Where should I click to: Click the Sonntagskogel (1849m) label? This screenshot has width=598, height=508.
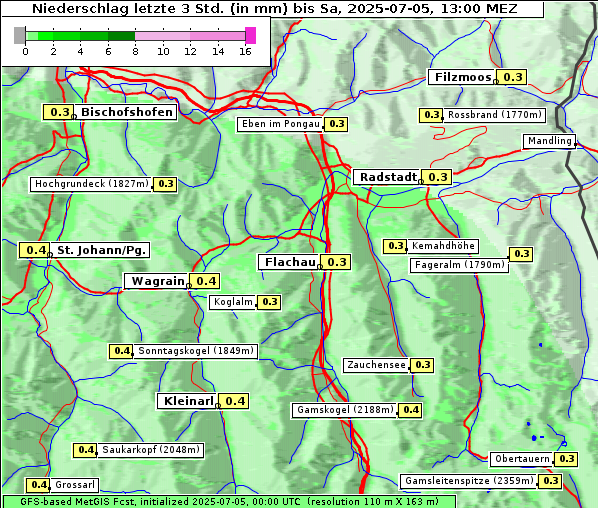click(195, 351)
